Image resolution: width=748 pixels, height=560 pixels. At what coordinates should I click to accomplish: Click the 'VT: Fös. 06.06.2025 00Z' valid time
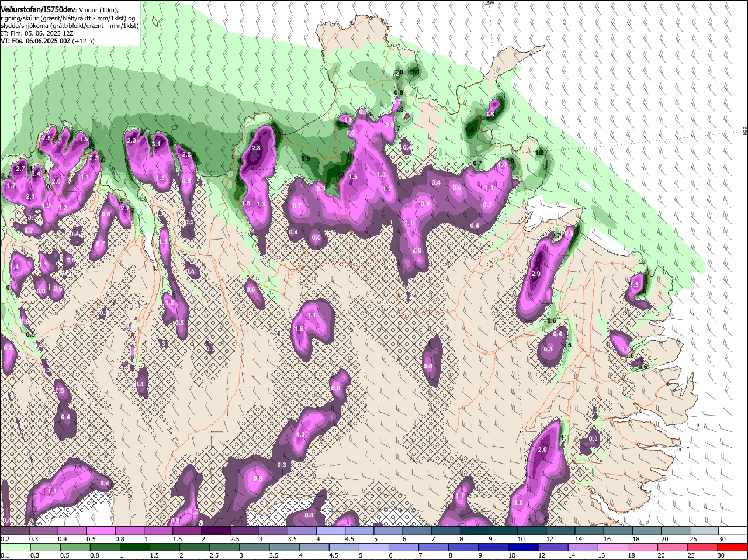(x=36, y=42)
